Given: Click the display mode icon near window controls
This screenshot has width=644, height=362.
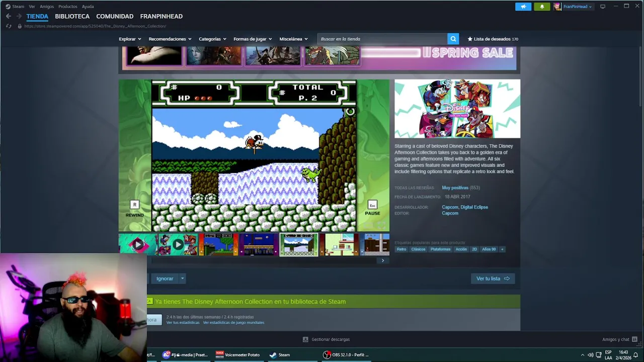Looking at the screenshot, I should tap(603, 7).
